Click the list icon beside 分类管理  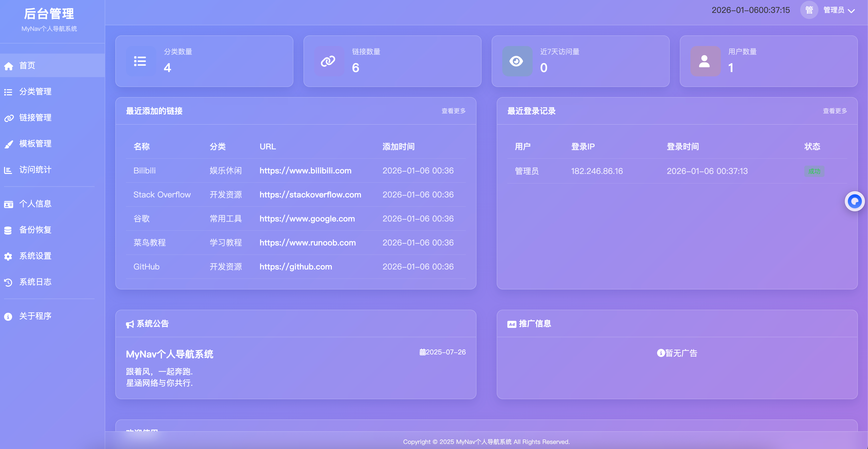click(x=8, y=92)
